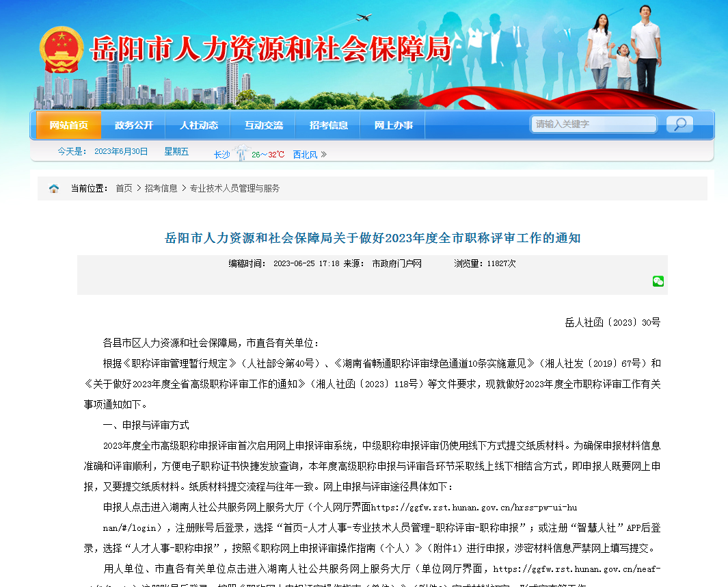The image size is (728, 587).
Task: Navigate to 网上办事 tab
Action: click(x=394, y=125)
